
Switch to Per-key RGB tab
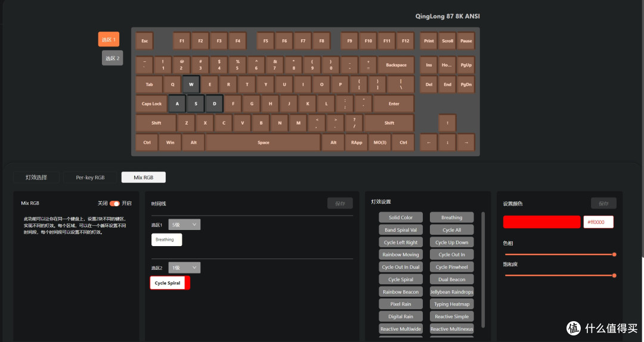click(91, 178)
